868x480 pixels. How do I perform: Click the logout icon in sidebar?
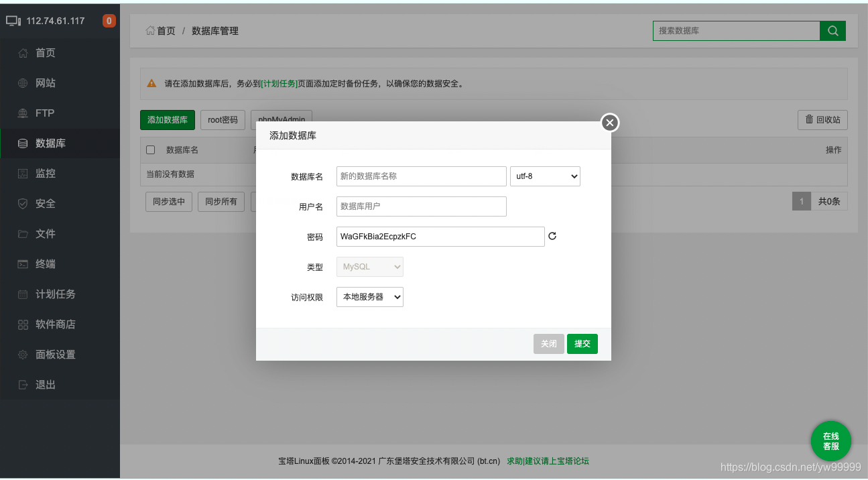click(x=23, y=385)
